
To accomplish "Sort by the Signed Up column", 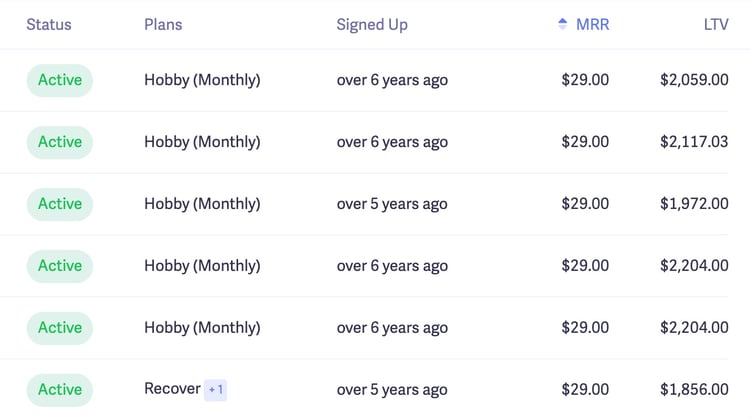I will pos(372,24).
